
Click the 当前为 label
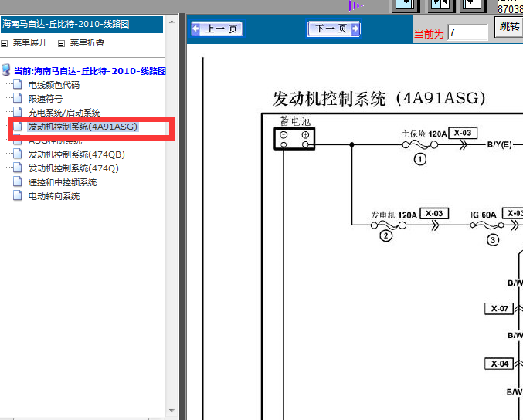429,34
